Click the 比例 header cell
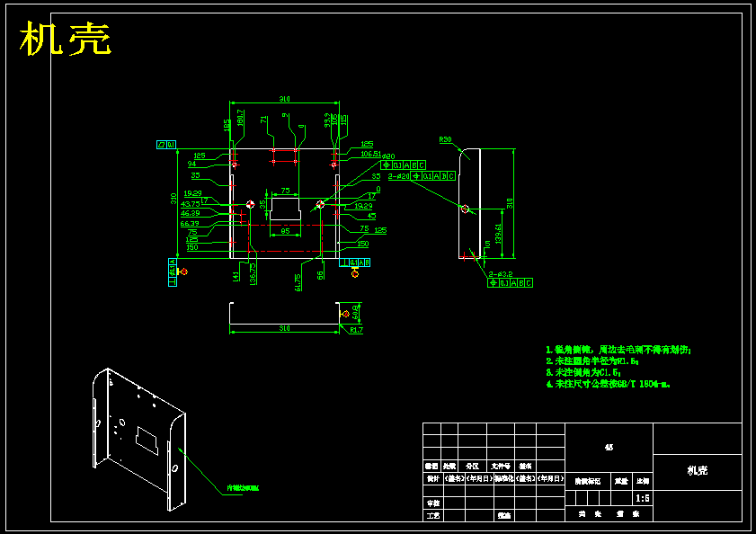This screenshot has height=534, width=756. tap(643, 482)
